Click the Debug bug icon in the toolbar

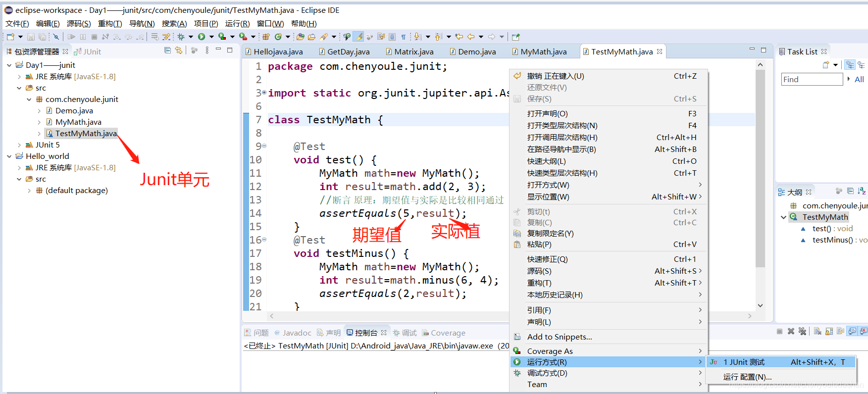point(181,37)
